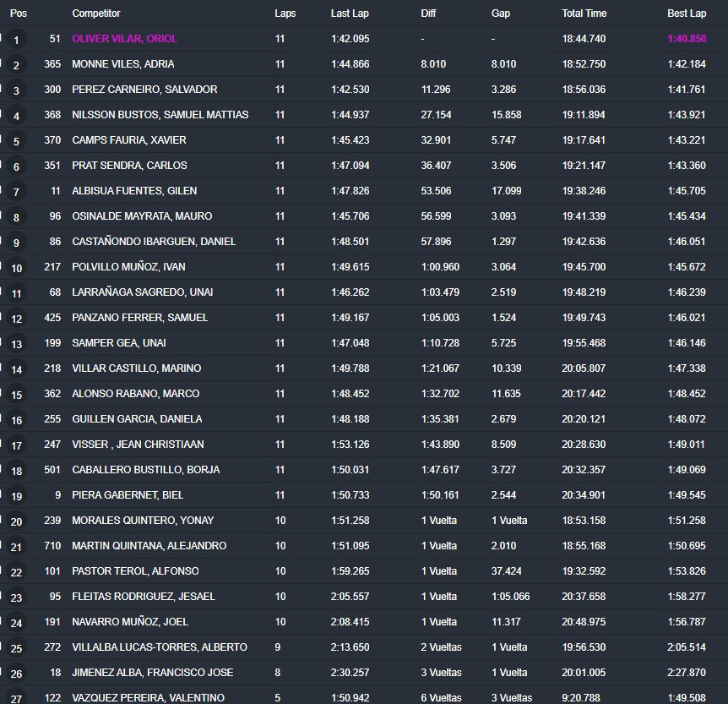Click SAMPER GEA, UNAI name
Screen dimensions: 728x704
(119, 342)
